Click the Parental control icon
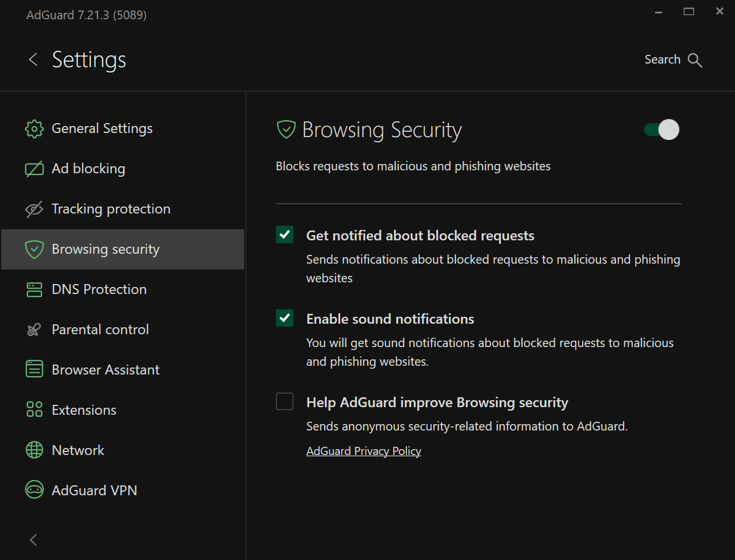Viewport: 735px width, 560px height. point(34,330)
